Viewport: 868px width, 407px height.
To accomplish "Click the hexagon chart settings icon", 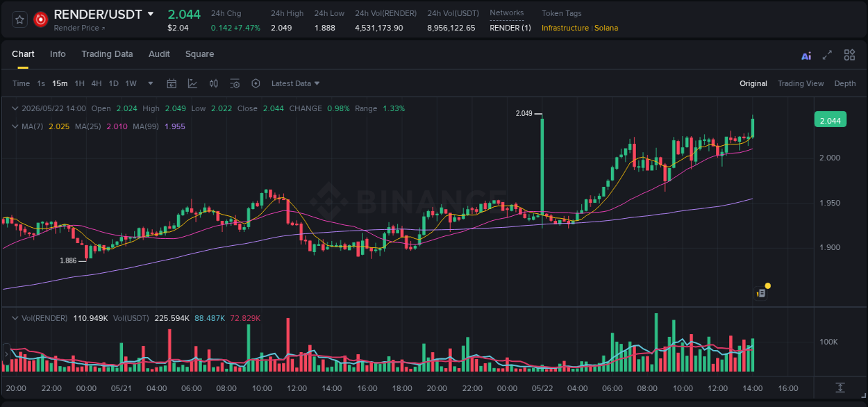I will (256, 83).
